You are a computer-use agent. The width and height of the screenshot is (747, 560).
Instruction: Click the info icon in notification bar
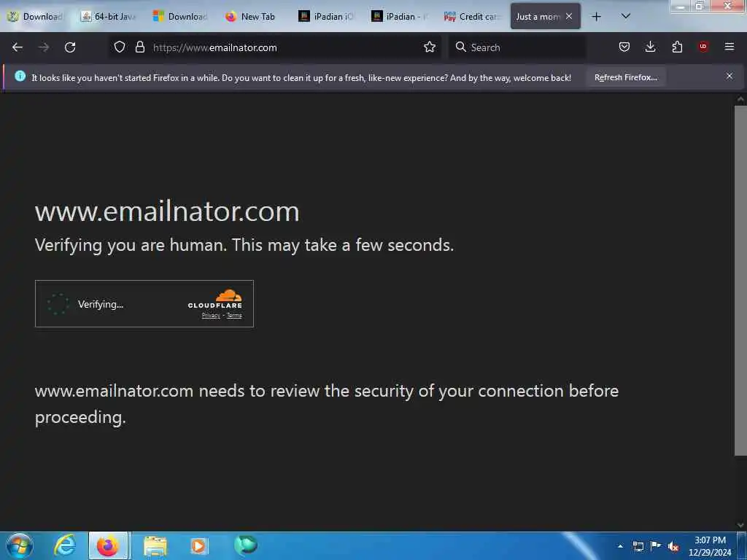20,76
